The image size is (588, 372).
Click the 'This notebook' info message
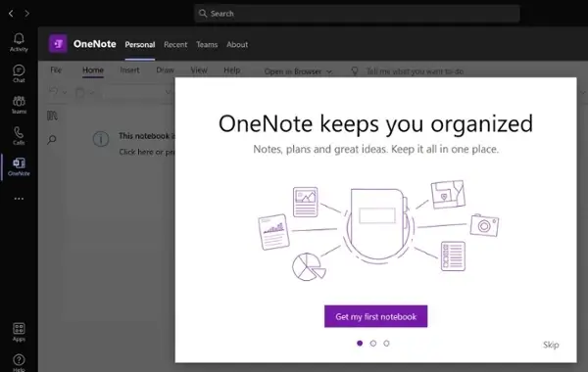(147, 136)
